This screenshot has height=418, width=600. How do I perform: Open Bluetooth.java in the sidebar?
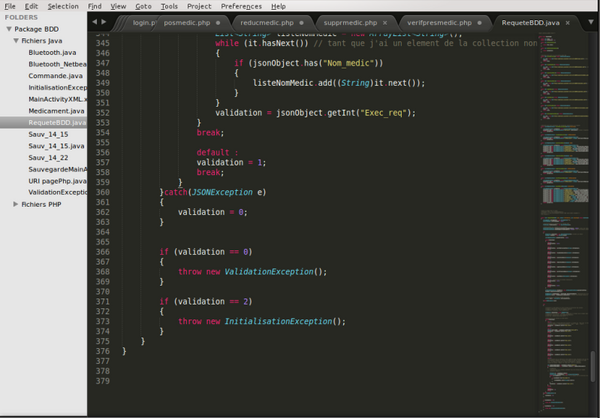52,52
